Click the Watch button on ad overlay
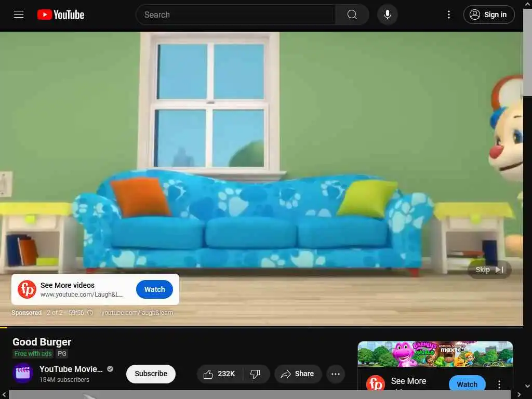Viewport: 532px width, 399px height. (x=154, y=289)
